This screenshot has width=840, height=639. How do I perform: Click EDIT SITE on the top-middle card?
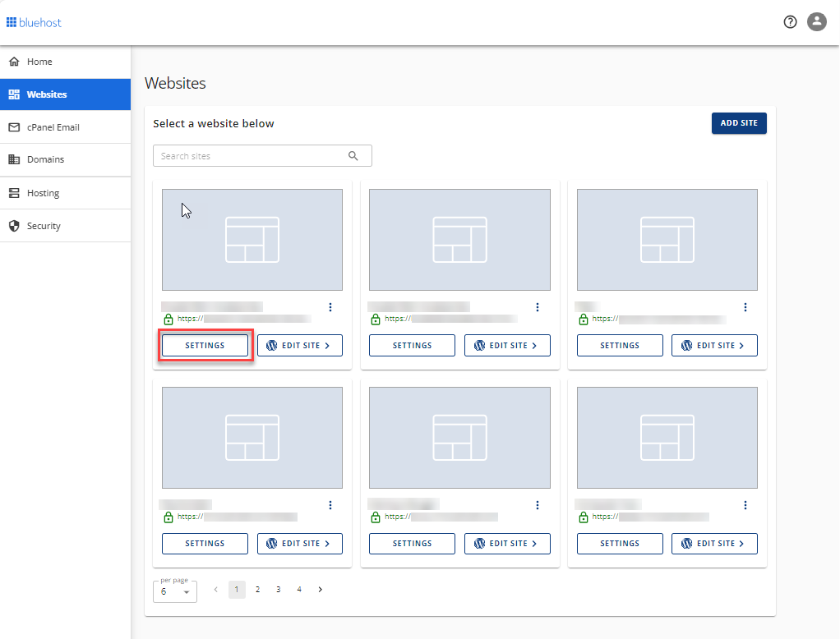click(x=507, y=346)
